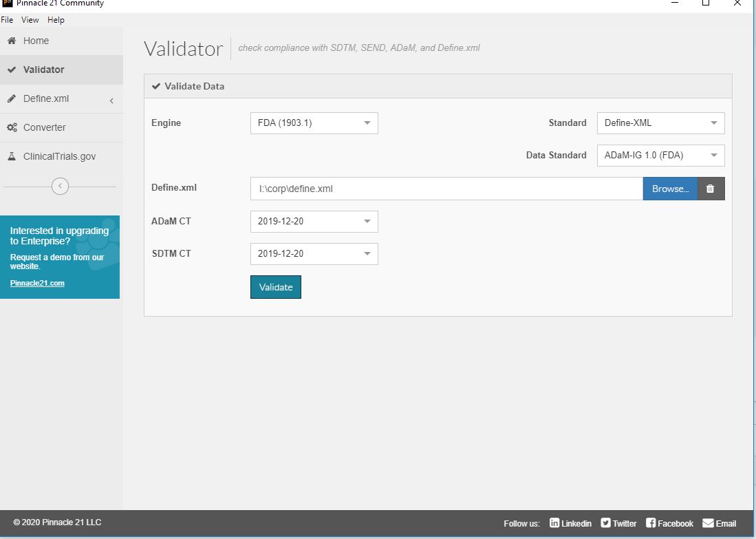This screenshot has height=539, width=756.
Task: Click the Validate Data panel header
Action: [438, 86]
